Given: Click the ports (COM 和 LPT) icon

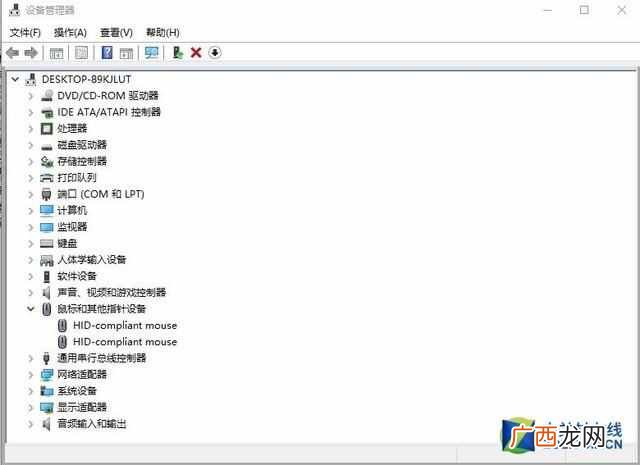Looking at the screenshot, I should (x=47, y=194).
